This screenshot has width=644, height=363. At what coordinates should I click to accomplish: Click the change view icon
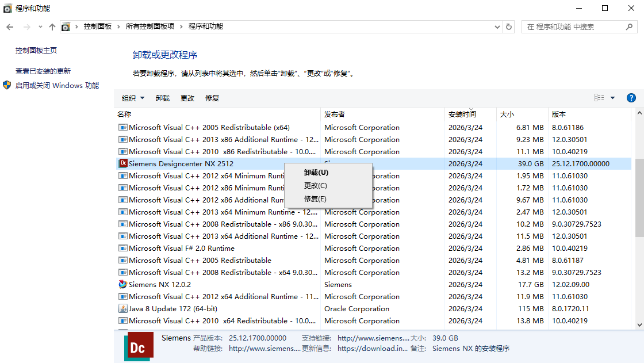599,98
